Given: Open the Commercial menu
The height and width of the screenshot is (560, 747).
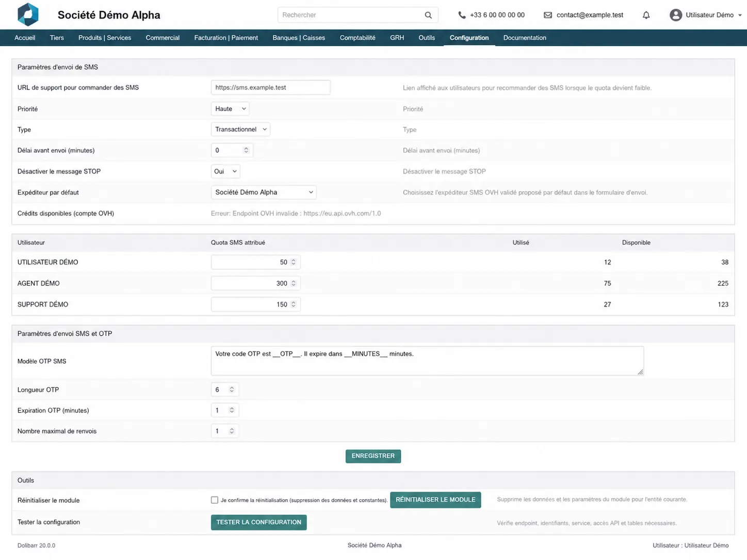Looking at the screenshot, I should point(163,38).
